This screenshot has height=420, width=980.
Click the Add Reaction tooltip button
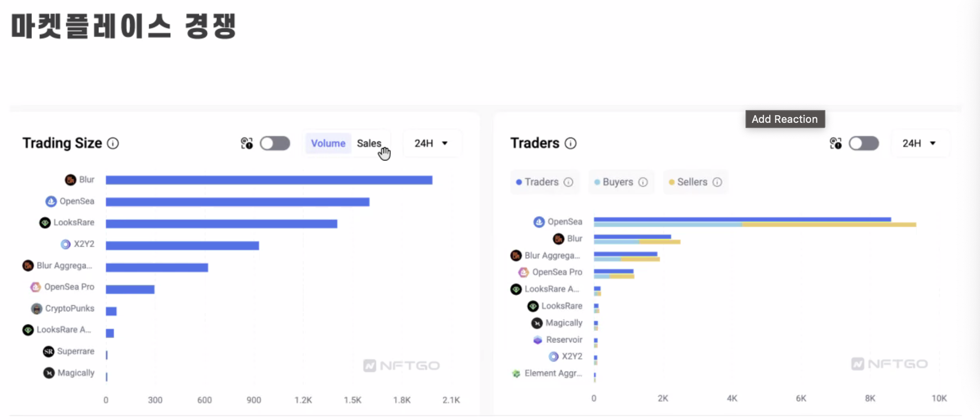pyautogui.click(x=785, y=119)
